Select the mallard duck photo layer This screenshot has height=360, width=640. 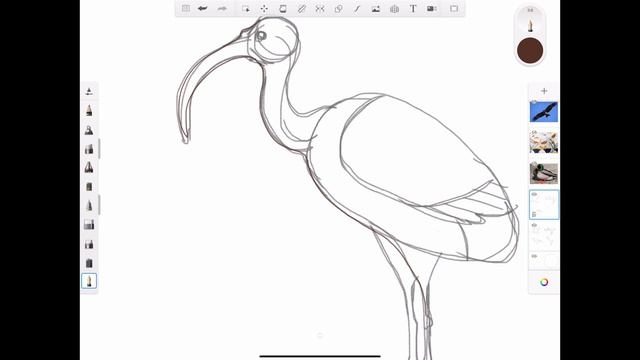(544, 173)
